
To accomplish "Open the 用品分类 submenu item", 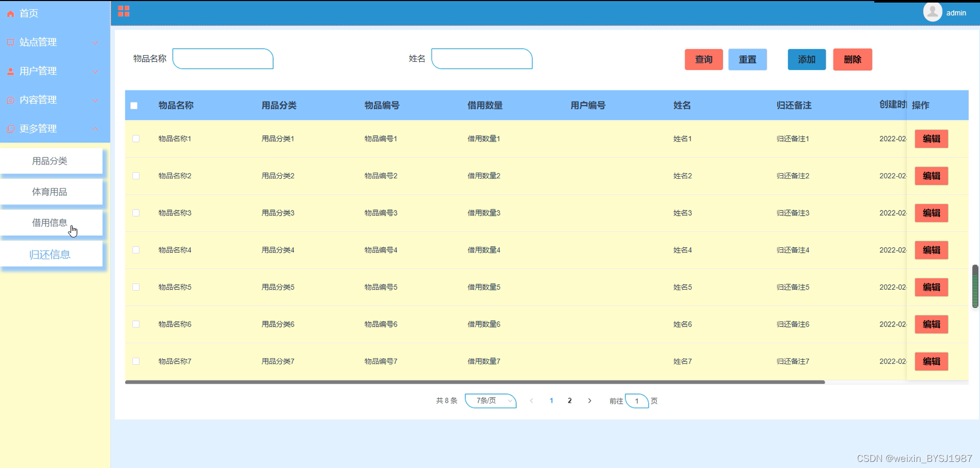I will click(51, 161).
